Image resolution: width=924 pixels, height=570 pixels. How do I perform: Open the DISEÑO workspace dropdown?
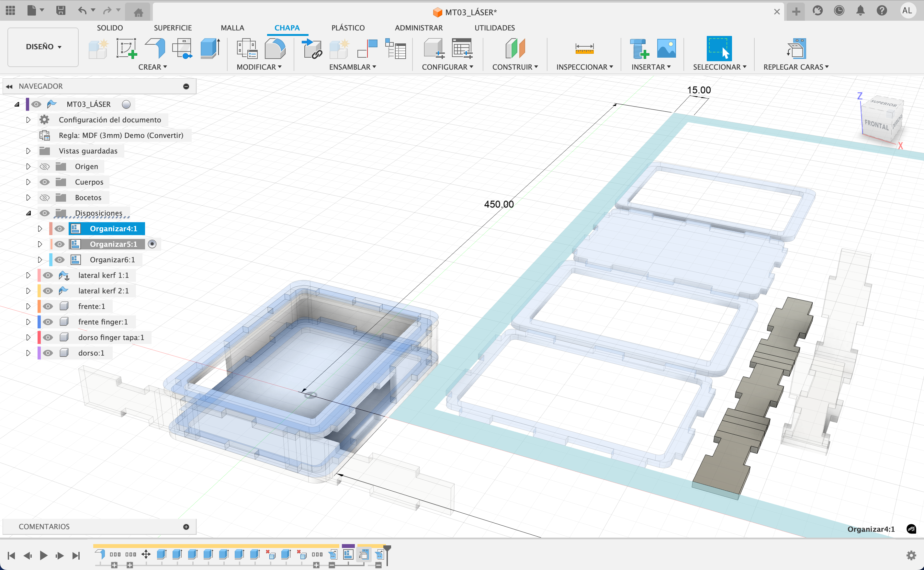pos(43,47)
